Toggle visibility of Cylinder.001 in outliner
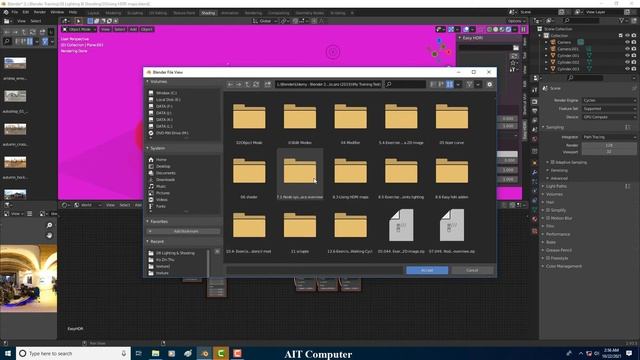Image resolution: width=640 pixels, height=360 pixels. click(x=627, y=56)
